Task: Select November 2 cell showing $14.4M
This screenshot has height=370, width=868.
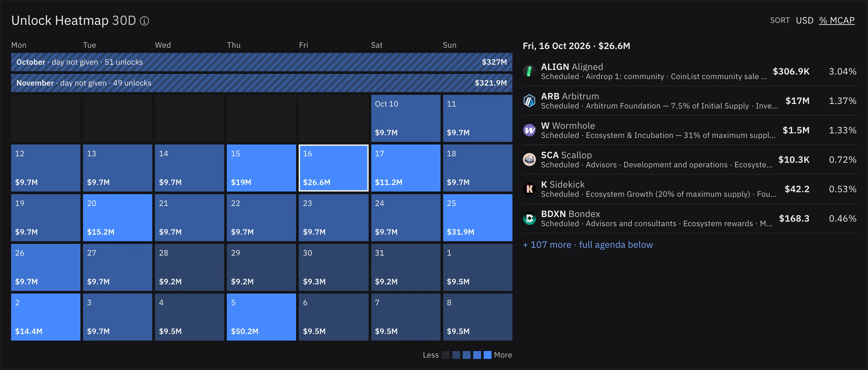Action: 45,317
